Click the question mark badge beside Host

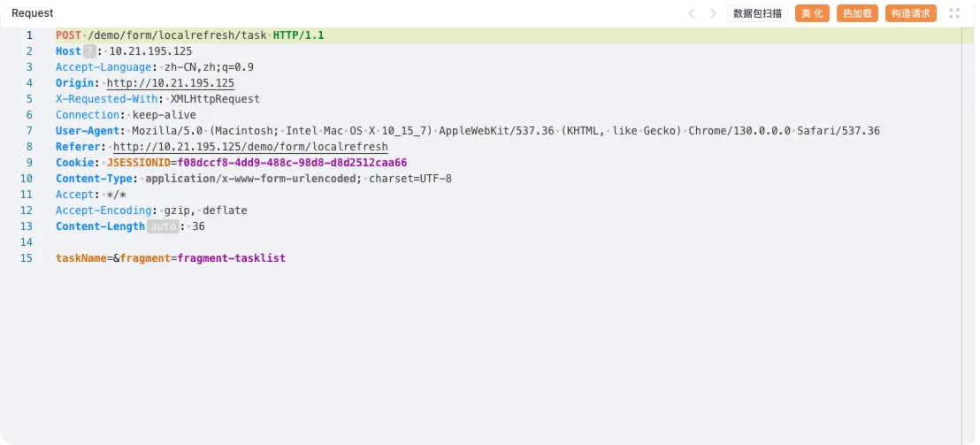point(90,51)
